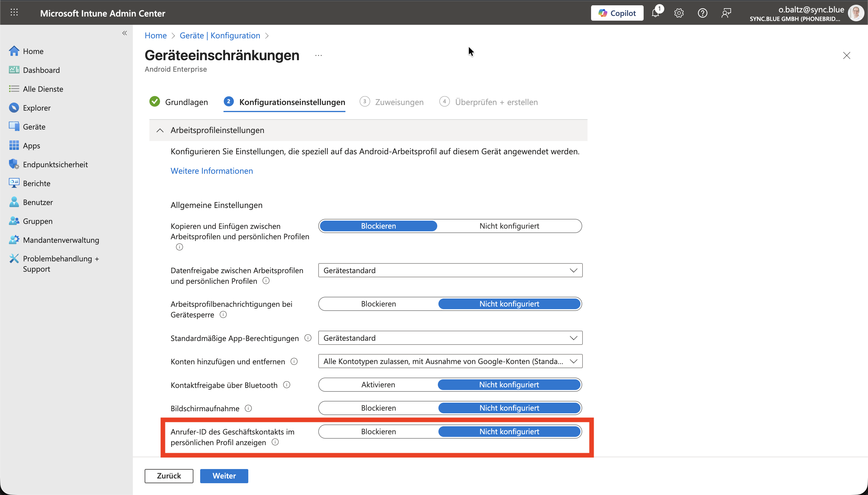Click the help question mark icon
Image resolution: width=868 pixels, height=495 pixels.
[x=702, y=13]
